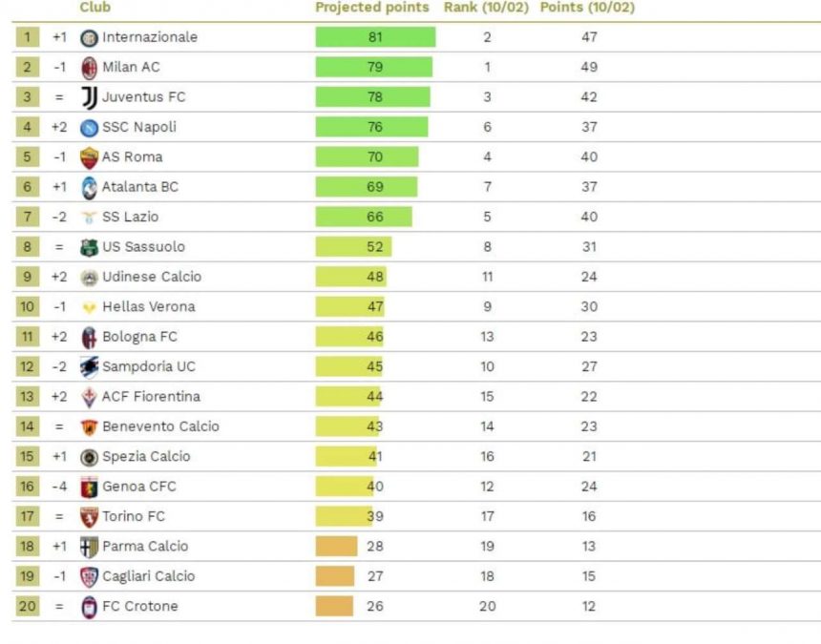
Task: Click the Milan AC club crest
Action: pos(89,68)
